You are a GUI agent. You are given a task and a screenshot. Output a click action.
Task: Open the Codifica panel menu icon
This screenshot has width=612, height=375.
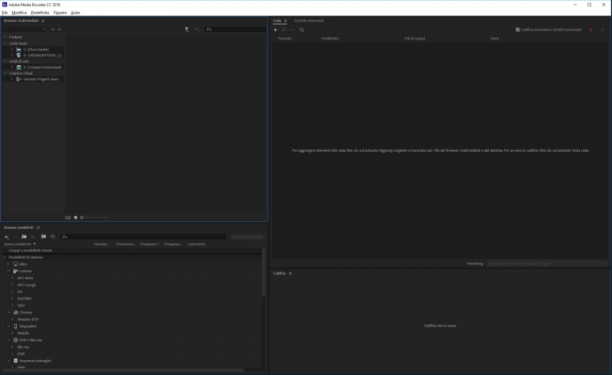coord(290,274)
